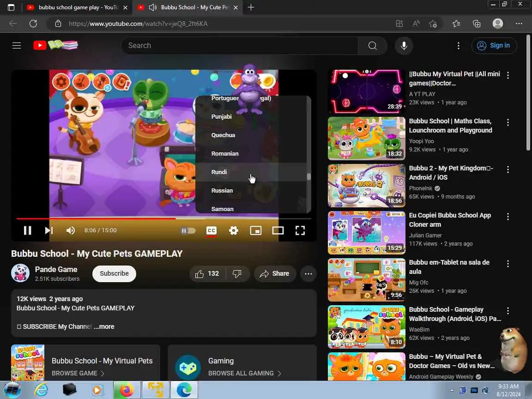Select Quechua caption language
The width and height of the screenshot is (532, 399).
click(x=251, y=135)
